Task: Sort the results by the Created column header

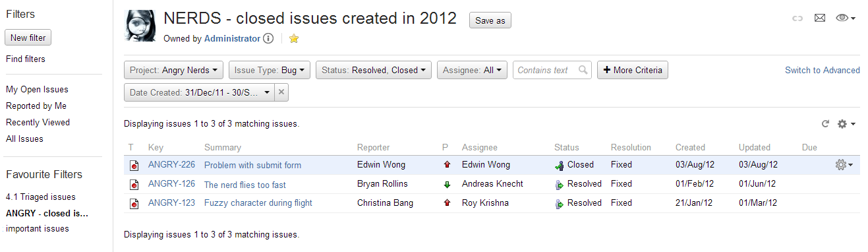Action: pos(690,148)
